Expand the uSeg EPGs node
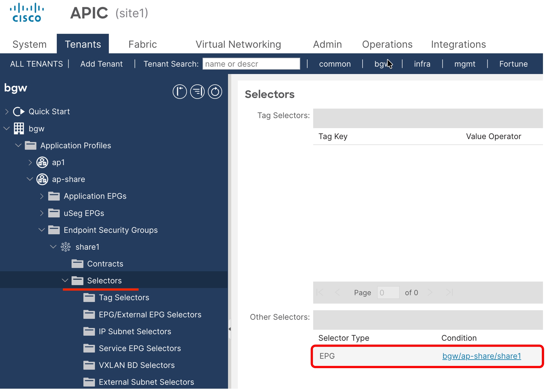This screenshot has width=551, height=392. coord(42,213)
